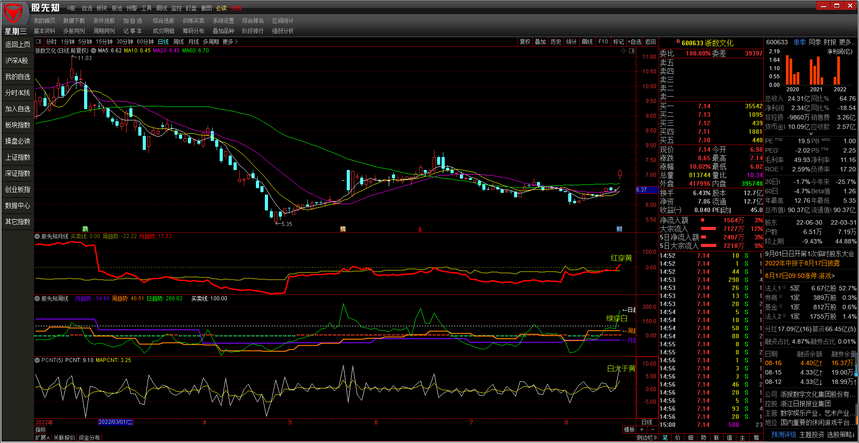Click 返回上页 sidebar button

[18, 44]
